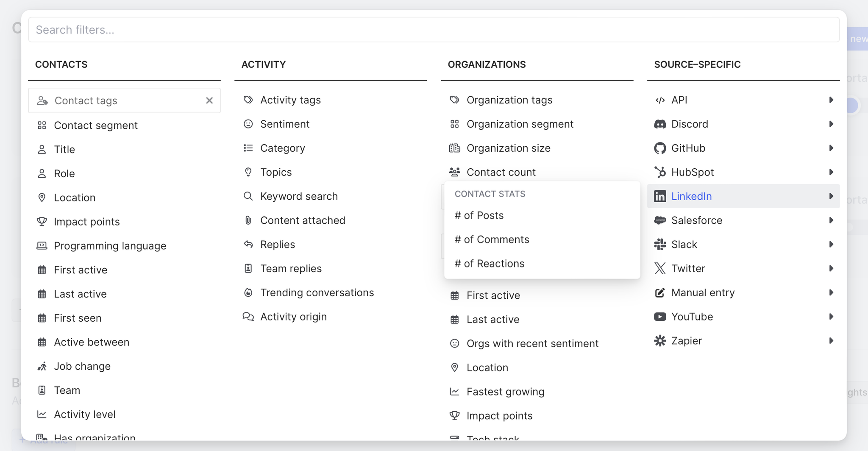Remove the Contact tags filter with the X

click(209, 100)
